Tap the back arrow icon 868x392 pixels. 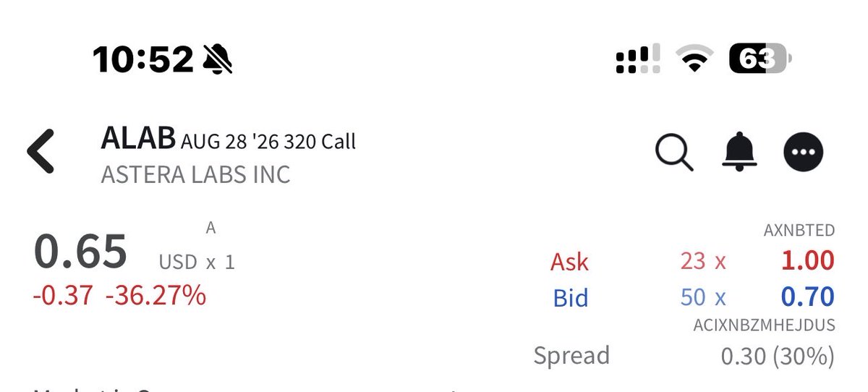[41, 152]
